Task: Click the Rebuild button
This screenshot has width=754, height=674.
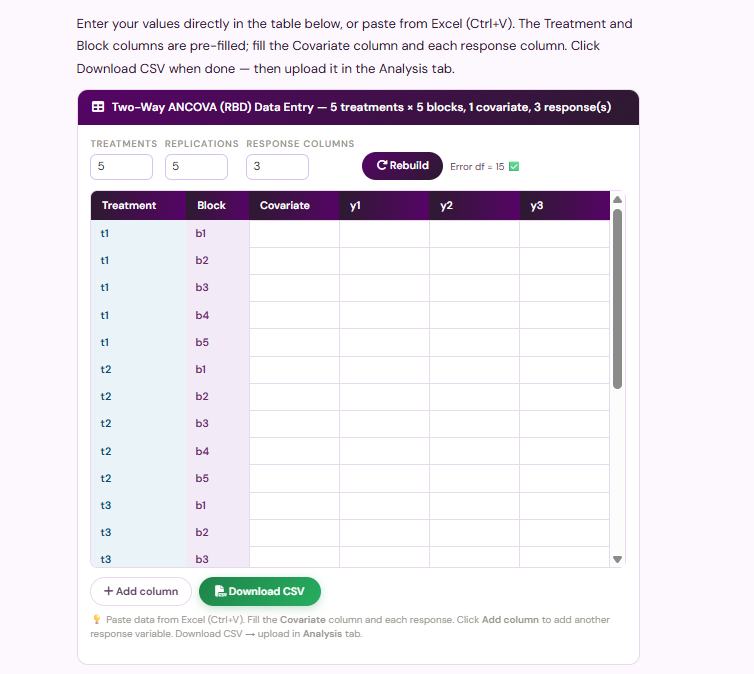Action: 402,166
